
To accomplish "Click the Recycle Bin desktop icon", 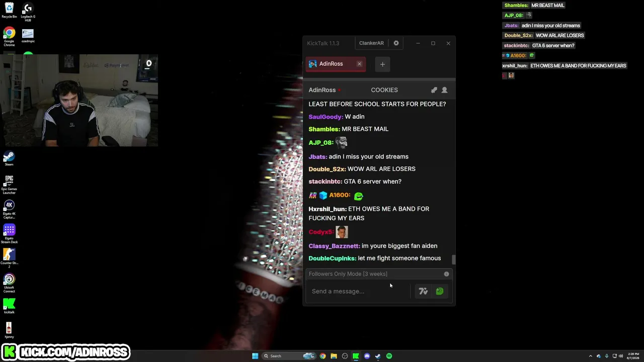I will click(9, 11).
